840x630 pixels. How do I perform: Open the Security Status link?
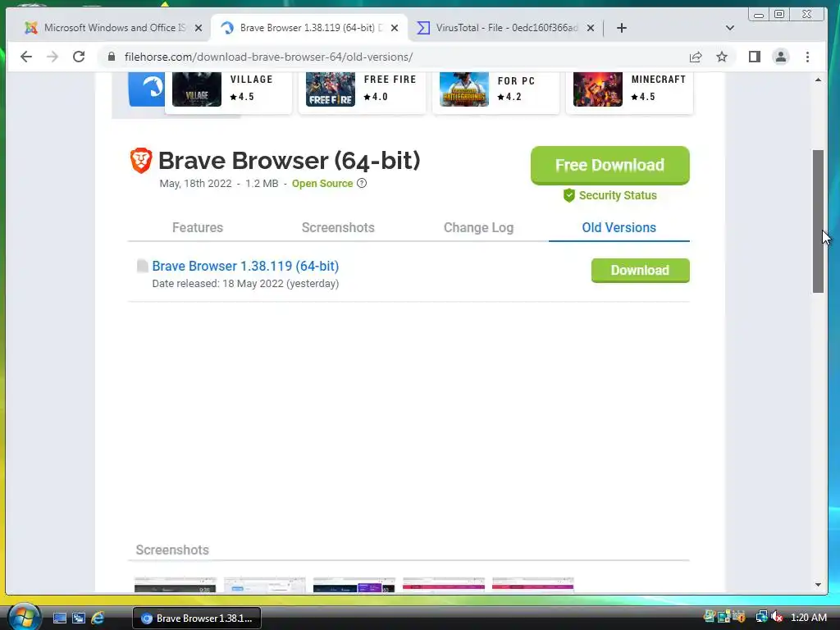click(x=618, y=195)
